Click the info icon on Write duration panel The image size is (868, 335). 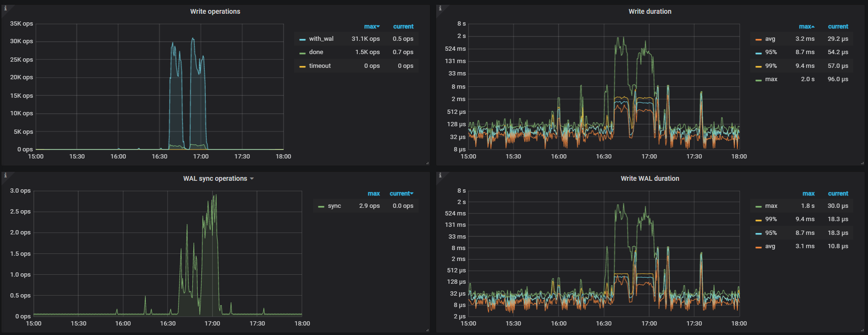pos(440,8)
